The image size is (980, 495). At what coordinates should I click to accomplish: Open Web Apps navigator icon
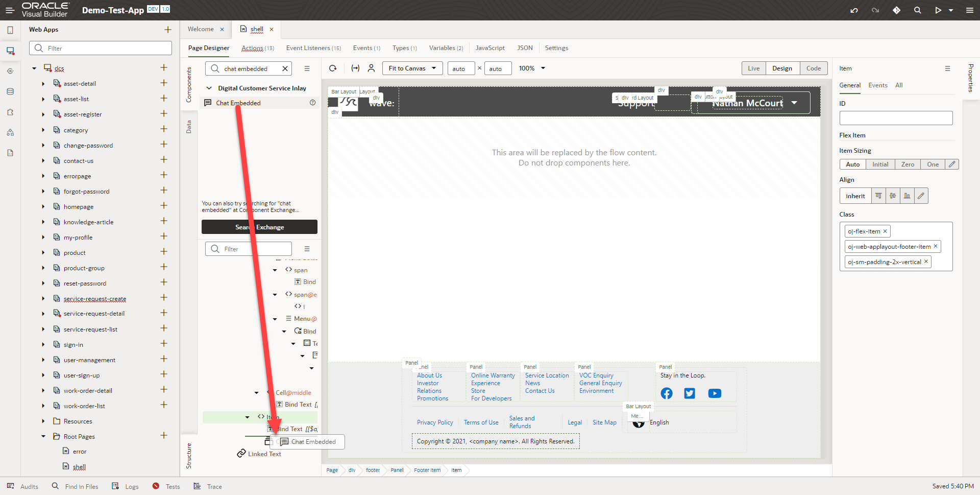pyautogui.click(x=10, y=51)
